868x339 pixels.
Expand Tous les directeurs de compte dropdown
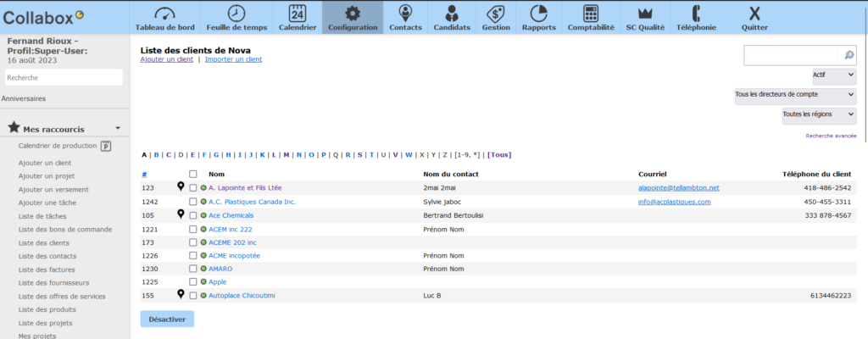point(795,95)
